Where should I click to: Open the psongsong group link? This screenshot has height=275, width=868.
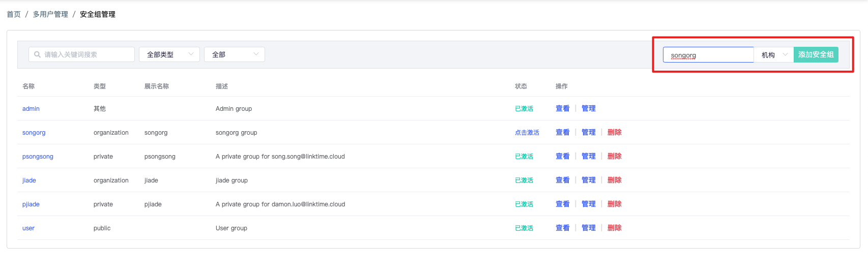tap(38, 157)
